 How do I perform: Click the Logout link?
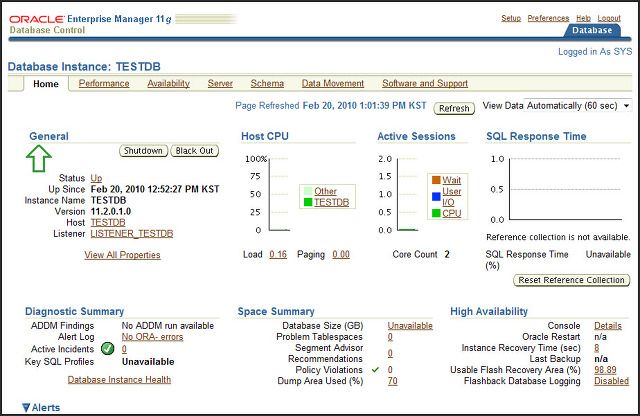pyautogui.click(x=609, y=18)
